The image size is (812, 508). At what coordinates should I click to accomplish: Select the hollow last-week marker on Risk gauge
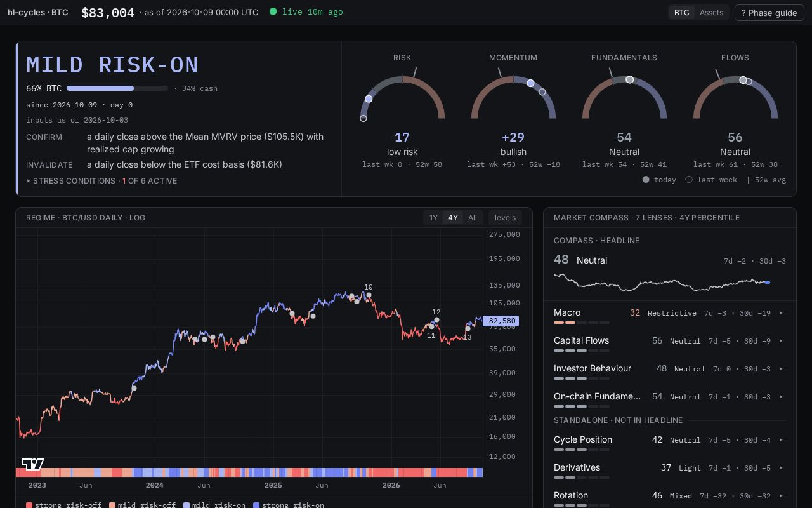pyautogui.click(x=363, y=118)
